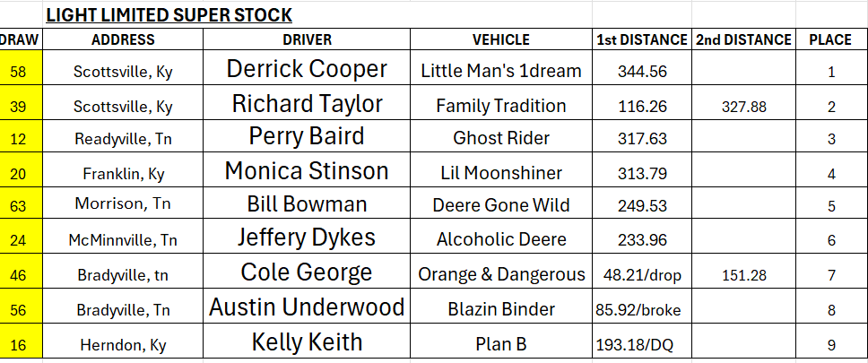This screenshot has height=363, width=868.
Task: Click the 1st DISTANCE header cell
Action: pyautogui.click(x=642, y=39)
